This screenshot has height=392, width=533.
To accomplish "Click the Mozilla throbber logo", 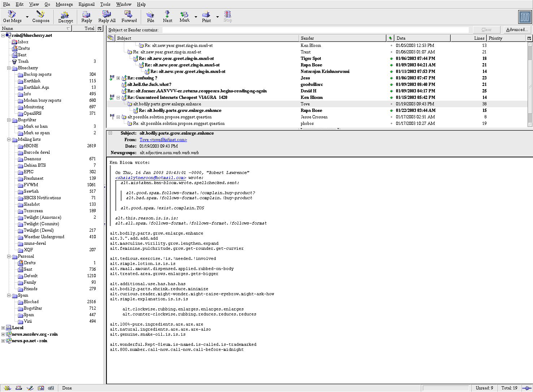I will coord(524,17).
